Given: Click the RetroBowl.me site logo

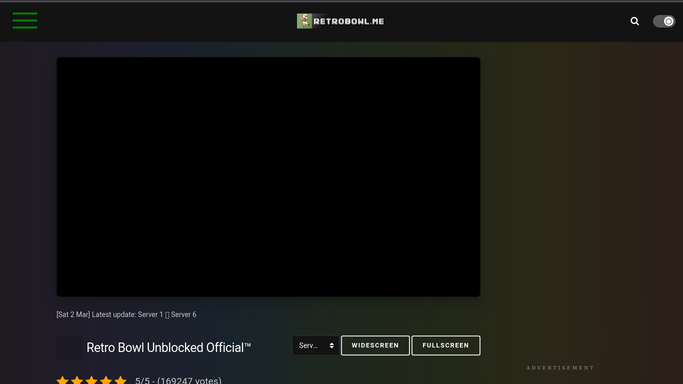Looking at the screenshot, I should [x=341, y=21].
